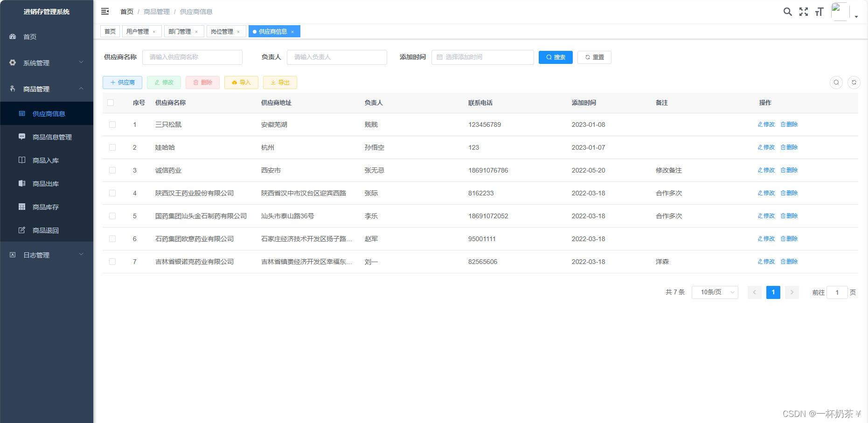Expand the 日志管理 sidebar menu

[47, 255]
